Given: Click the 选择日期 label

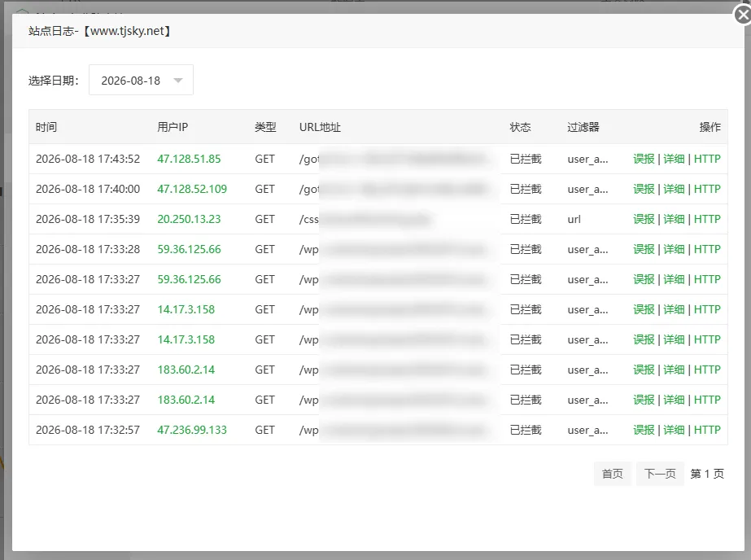Looking at the screenshot, I should tap(53, 81).
